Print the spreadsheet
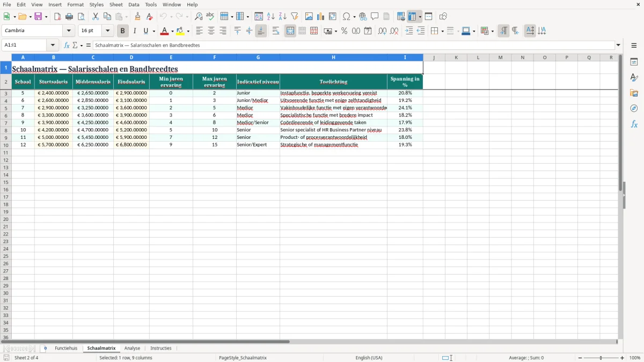This screenshot has height=362, width=644. pos(69,17)
